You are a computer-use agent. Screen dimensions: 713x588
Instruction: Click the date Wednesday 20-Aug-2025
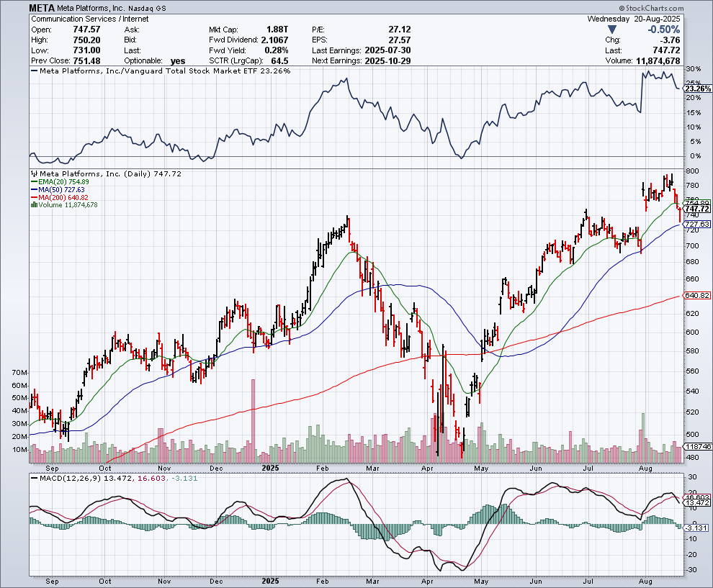pyautogui.click(x=634, y=19)
